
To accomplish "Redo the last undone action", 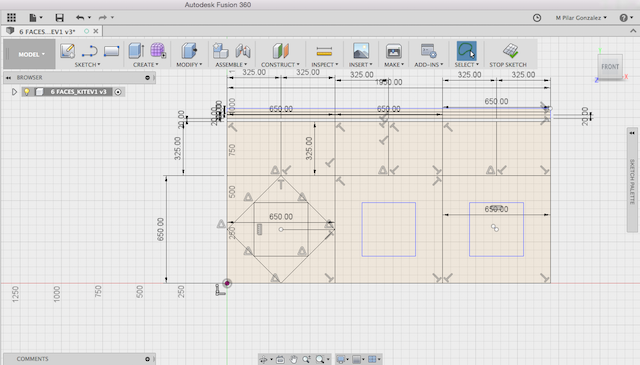I will point(103,18).
